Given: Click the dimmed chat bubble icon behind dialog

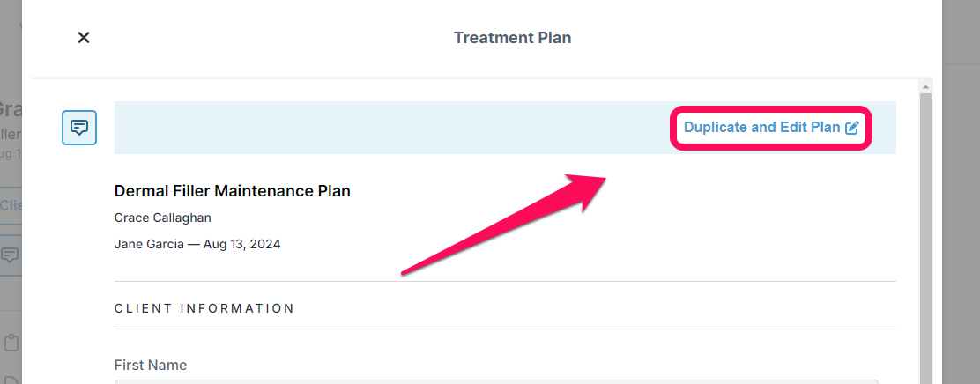Looking at the screenshot, I should click(x=10, y=255).
